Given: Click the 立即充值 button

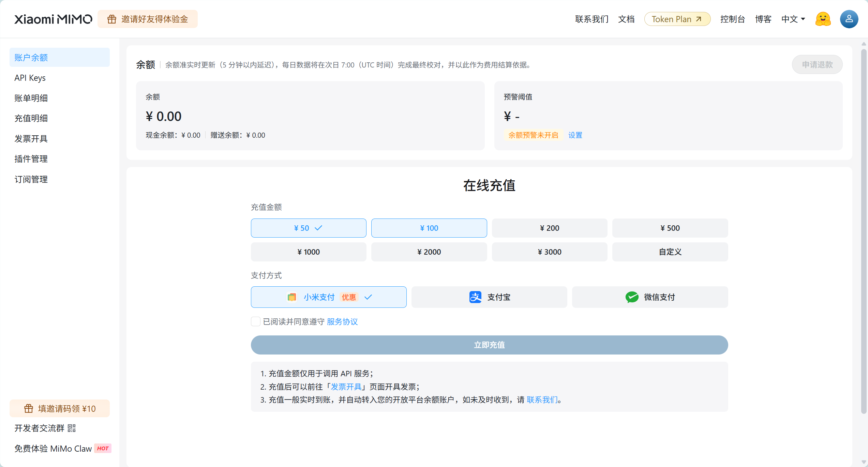Looking at the screenshot, I should point(489,345).
